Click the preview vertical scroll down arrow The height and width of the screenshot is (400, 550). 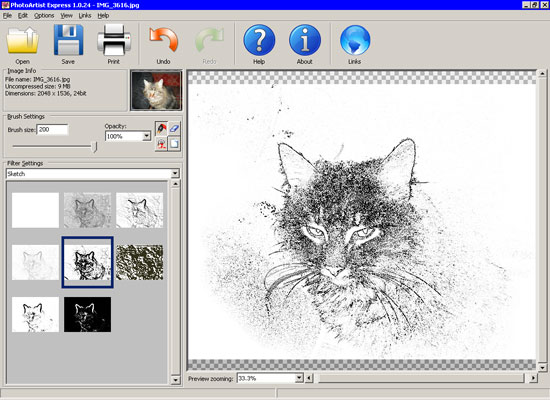pos(542,367)
